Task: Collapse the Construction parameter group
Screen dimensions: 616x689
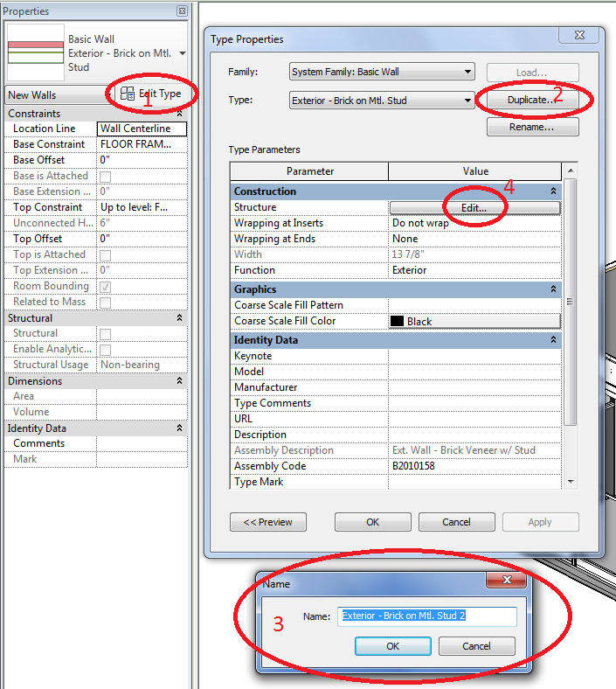Action: coord(553,191)
